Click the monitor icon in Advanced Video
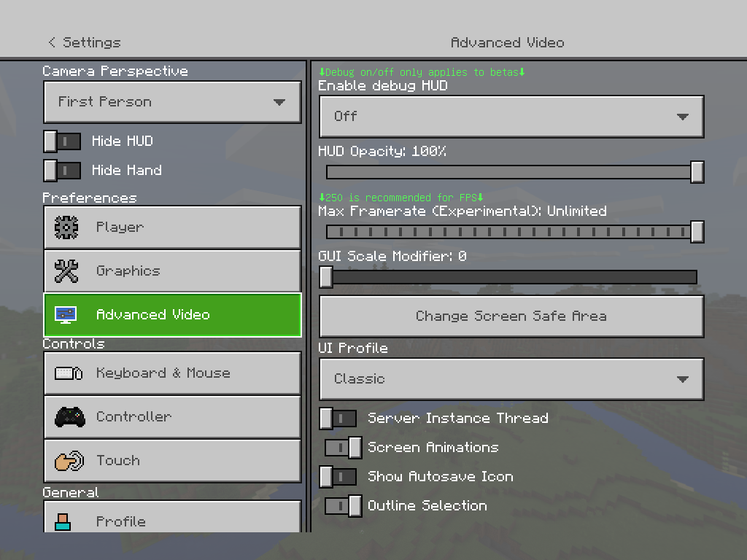Viewport: 747px width, 560px height. (x=65, y=315)
